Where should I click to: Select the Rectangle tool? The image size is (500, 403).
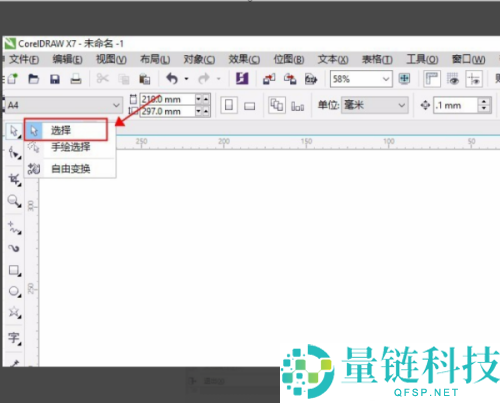pos(14,270)
